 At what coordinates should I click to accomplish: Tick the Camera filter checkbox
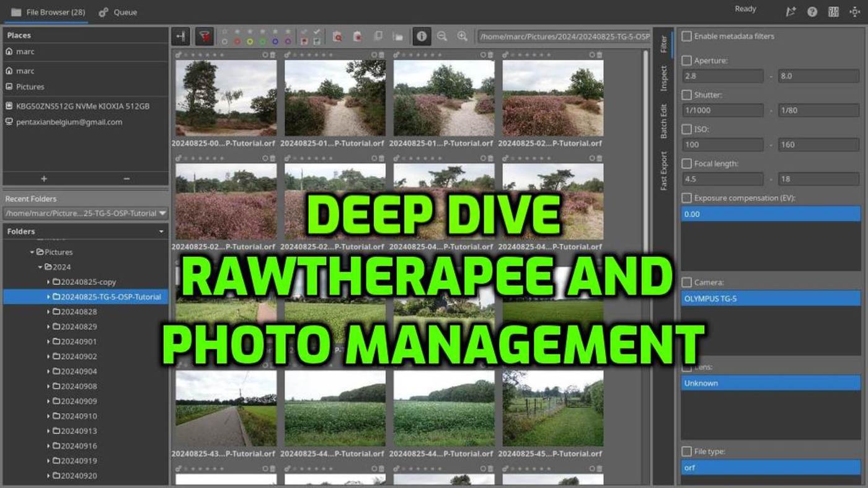pyautogui.click(x=686, y=283)
